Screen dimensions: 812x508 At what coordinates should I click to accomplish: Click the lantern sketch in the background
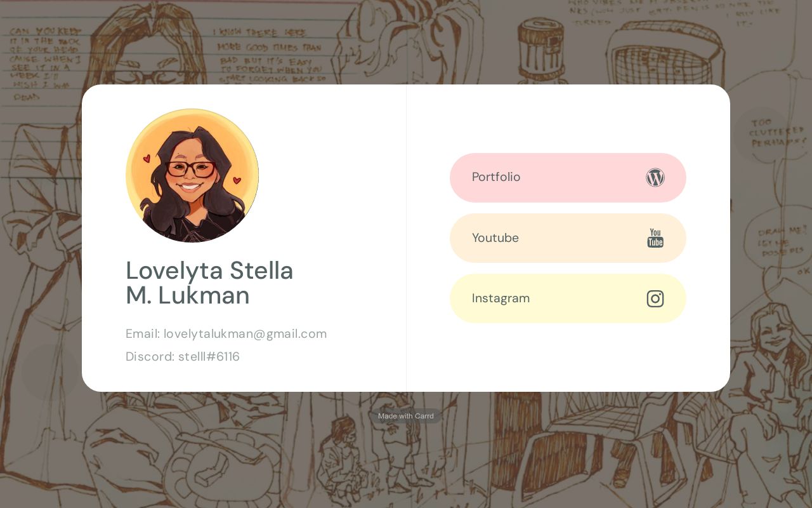pyautogui.click(x=540, y=51)
